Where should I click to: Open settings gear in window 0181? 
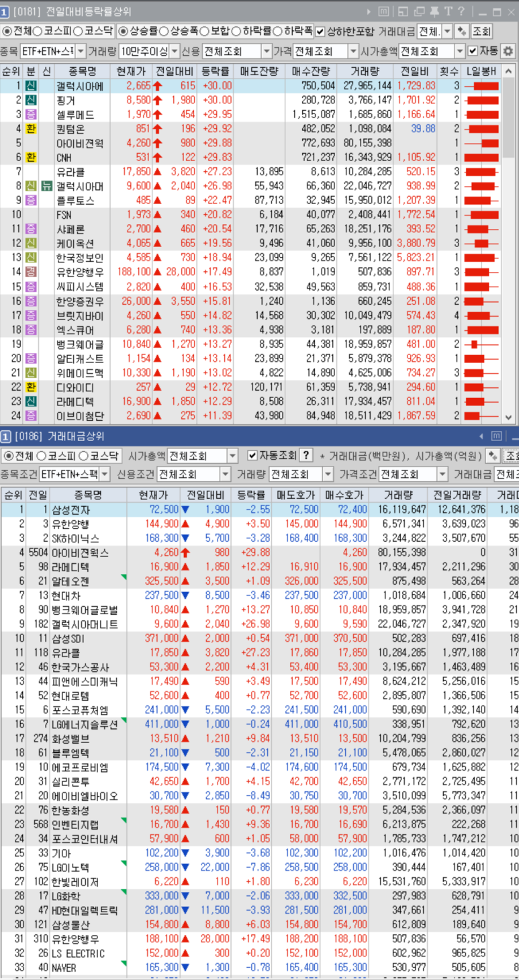click(x=508, y=51)
